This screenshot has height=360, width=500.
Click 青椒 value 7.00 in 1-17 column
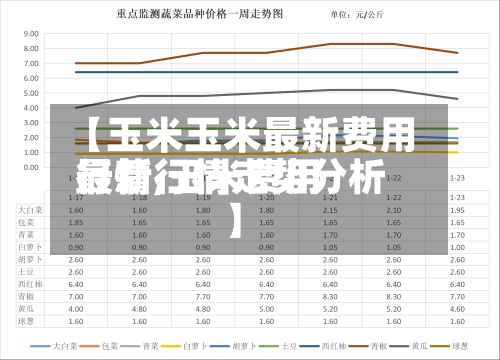[76, 297]
